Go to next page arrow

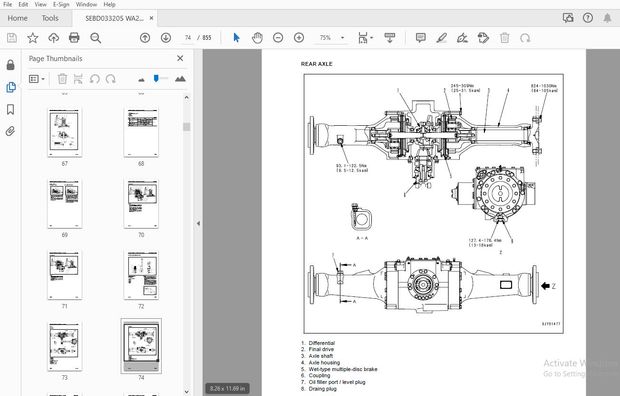point(166,38)
